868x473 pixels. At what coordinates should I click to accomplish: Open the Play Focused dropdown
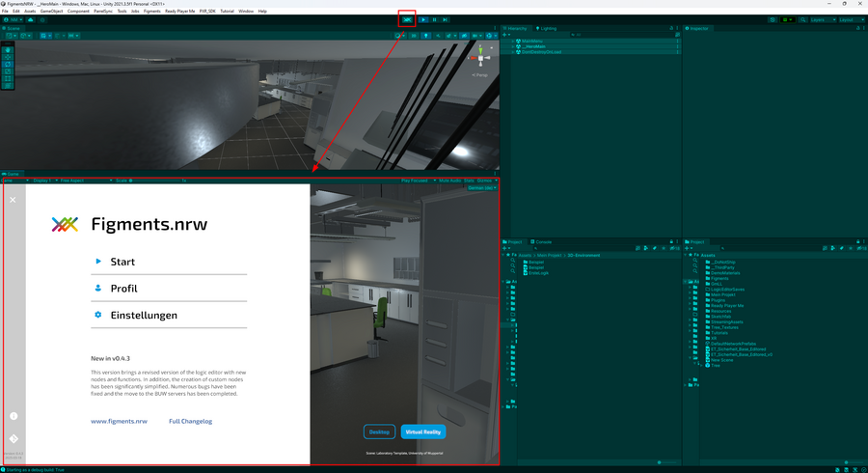point(418,181)
